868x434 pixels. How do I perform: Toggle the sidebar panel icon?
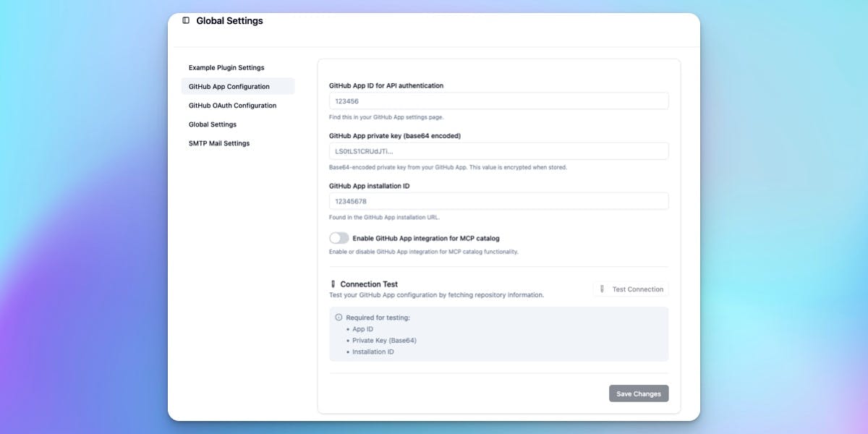tap(186, 21)
